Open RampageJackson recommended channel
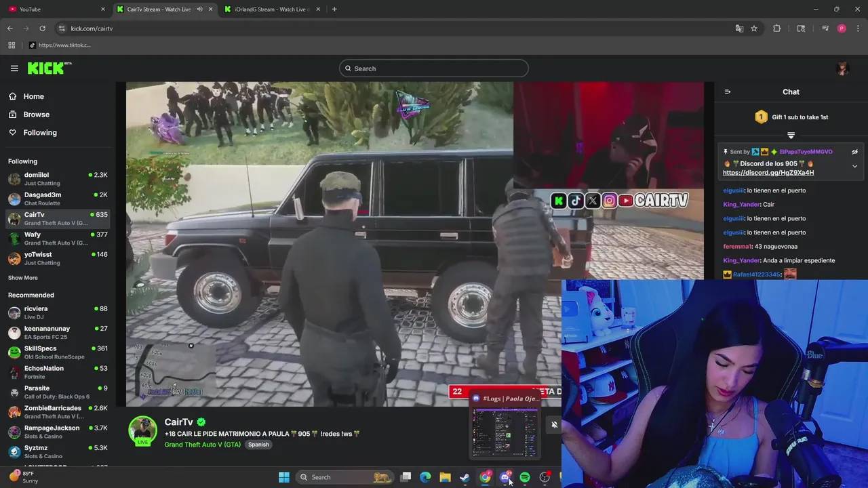The height and width of the screenshot is (488, 868). tap(58, 432)
